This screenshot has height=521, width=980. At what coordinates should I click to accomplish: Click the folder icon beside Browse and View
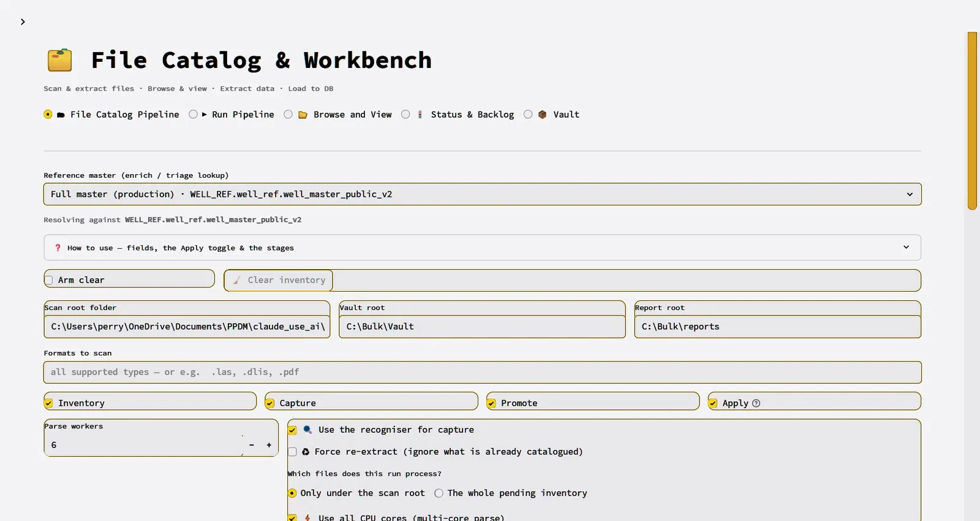point(303,115)
